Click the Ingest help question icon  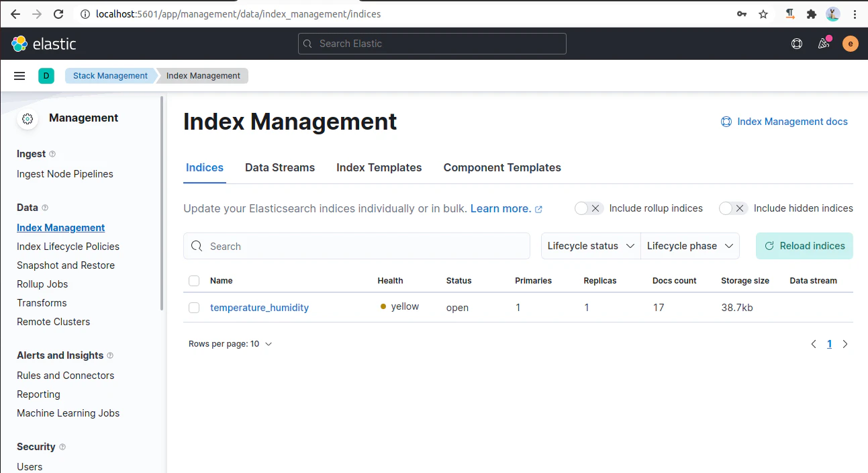point(53,154)
